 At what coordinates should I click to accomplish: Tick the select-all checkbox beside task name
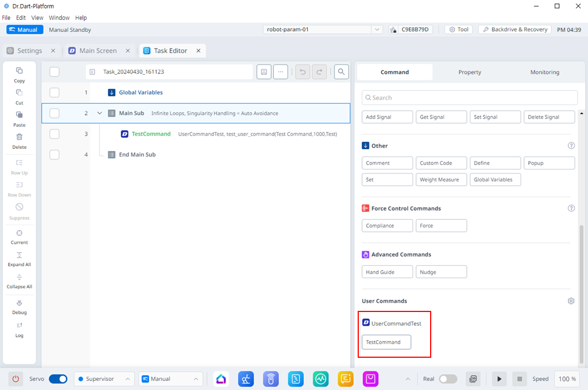tap(54, 72)
